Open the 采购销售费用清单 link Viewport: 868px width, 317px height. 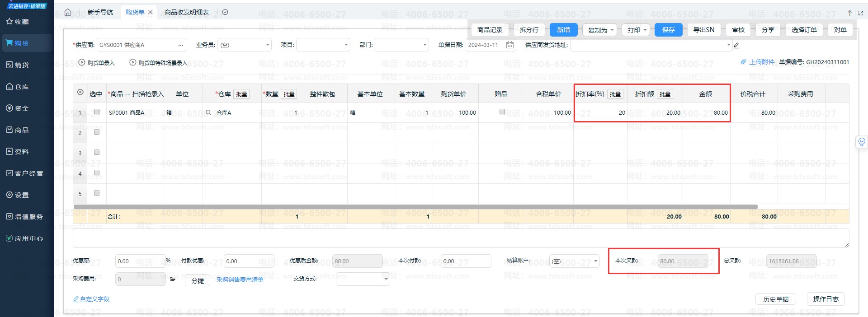240,280
